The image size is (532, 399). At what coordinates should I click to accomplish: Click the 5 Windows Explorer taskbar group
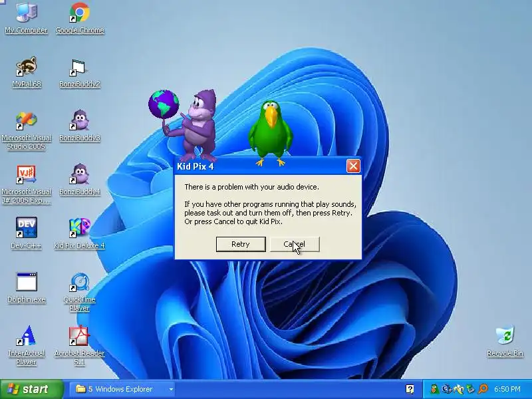click(x=123, y=389)
